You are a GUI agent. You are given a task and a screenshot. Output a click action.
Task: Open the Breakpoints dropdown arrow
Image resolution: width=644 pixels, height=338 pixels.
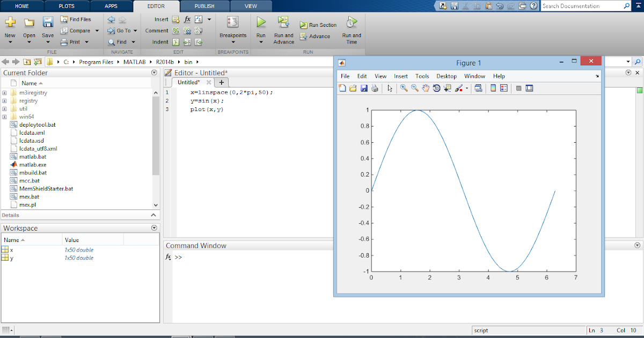233,42
